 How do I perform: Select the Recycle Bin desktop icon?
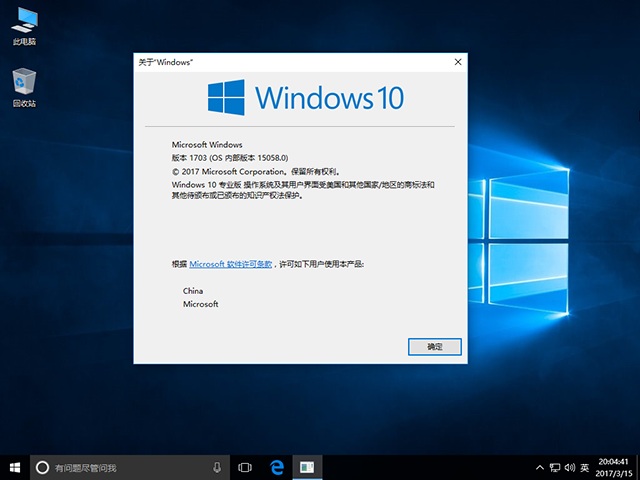tap(22, 86)
